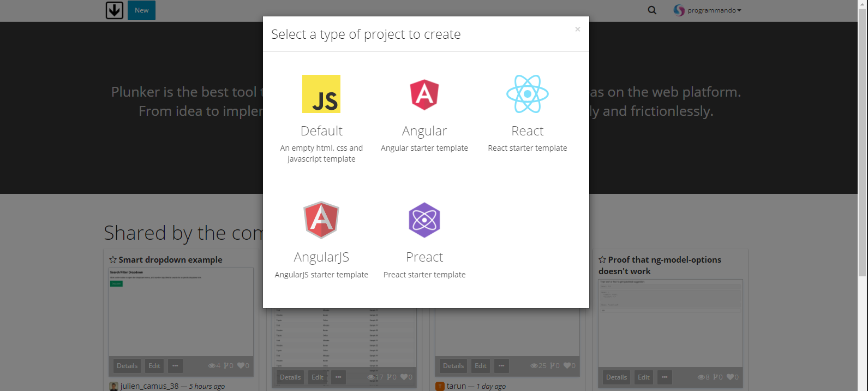Image resolution: width=868 pixels, height=391 pixels.
Task: Select the AngularJS project type label
Action: [x=321, y=257]
